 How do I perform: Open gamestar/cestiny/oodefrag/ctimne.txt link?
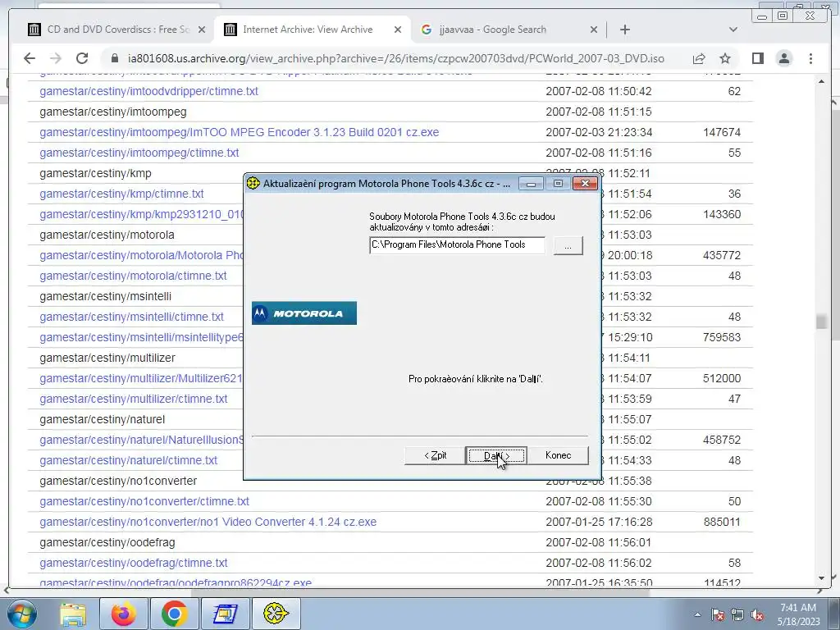pyautogui.click(x=134, y=563)
